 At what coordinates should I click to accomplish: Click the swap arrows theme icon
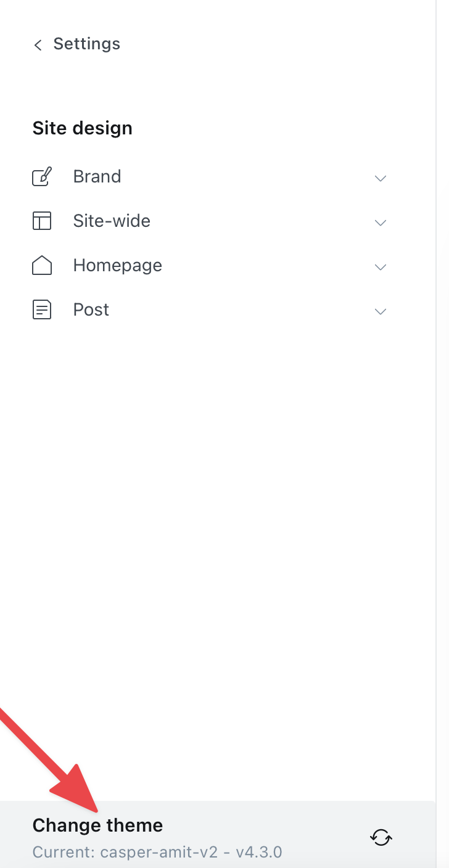coord(381,837)
